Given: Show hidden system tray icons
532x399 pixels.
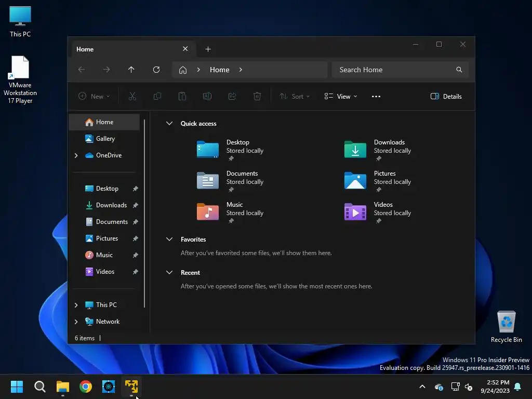Looking at the screenshot, I should pyautogui.click(x=422, y=387).
